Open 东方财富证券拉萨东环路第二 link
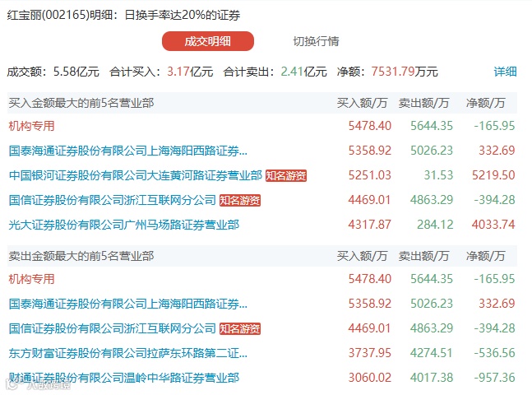This screenshot has width=532, height=395. pos(128,353)
